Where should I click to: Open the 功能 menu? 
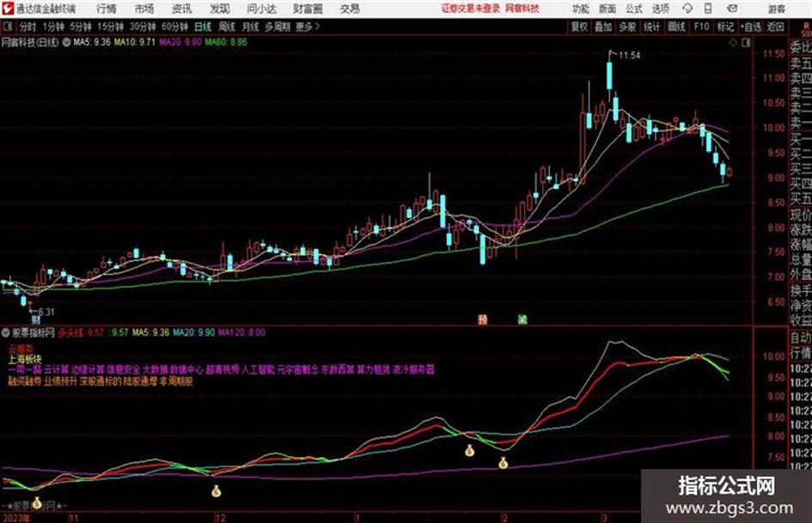581,9
